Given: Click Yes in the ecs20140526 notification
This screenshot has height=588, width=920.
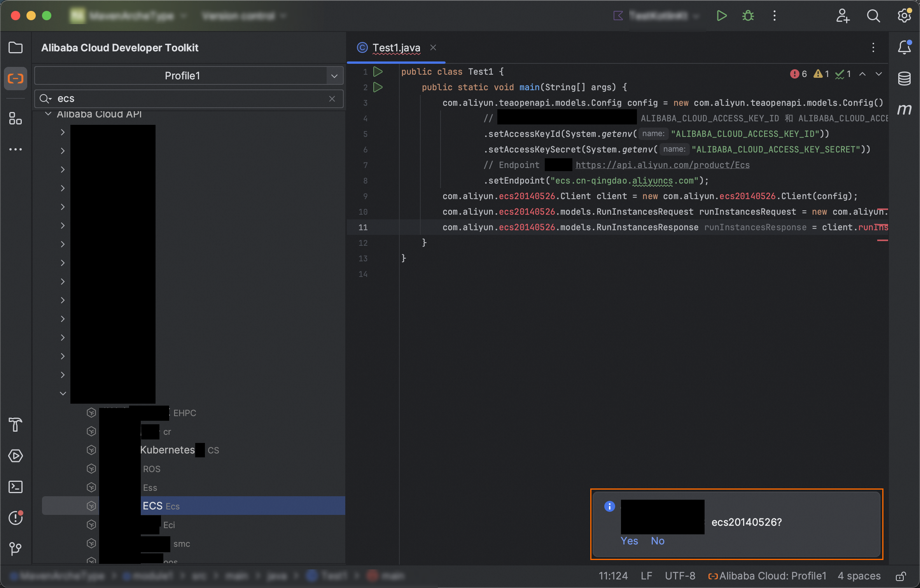Looking at the screenshot, I should click(x=629, y=541).
